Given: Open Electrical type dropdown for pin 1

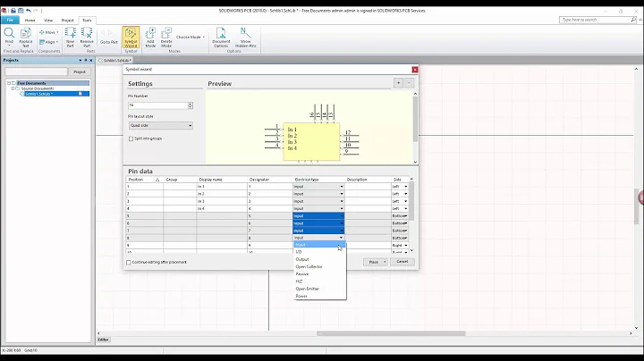Looking at the screenshot, I should click(x=342, y=187).
